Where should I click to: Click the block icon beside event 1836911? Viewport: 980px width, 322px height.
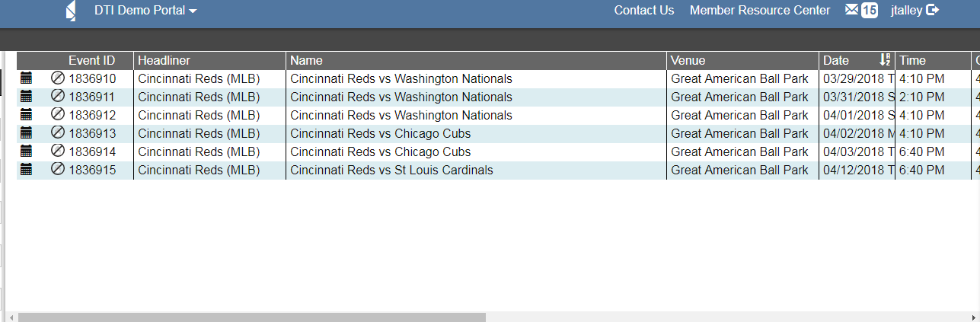(58, 96)
